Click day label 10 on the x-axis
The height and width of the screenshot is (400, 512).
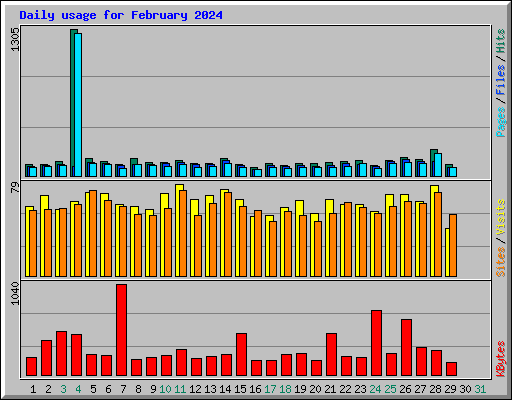click(x=165, y=389)
